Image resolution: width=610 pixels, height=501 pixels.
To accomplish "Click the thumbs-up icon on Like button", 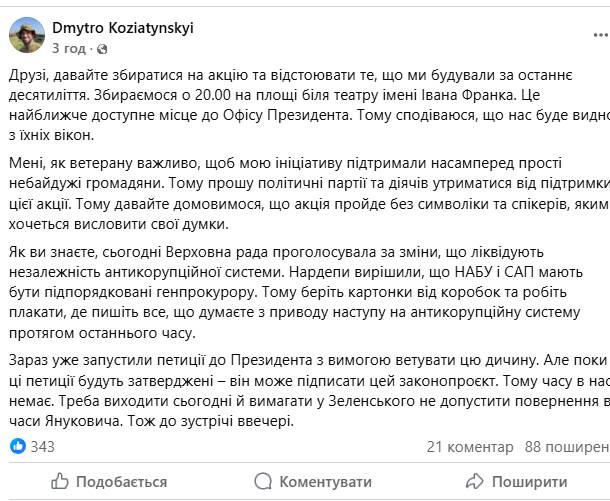I will pos(60,481).
